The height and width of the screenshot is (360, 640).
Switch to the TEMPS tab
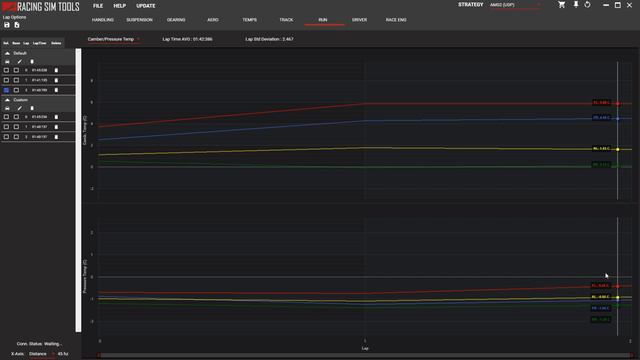[x=249, y=20]
